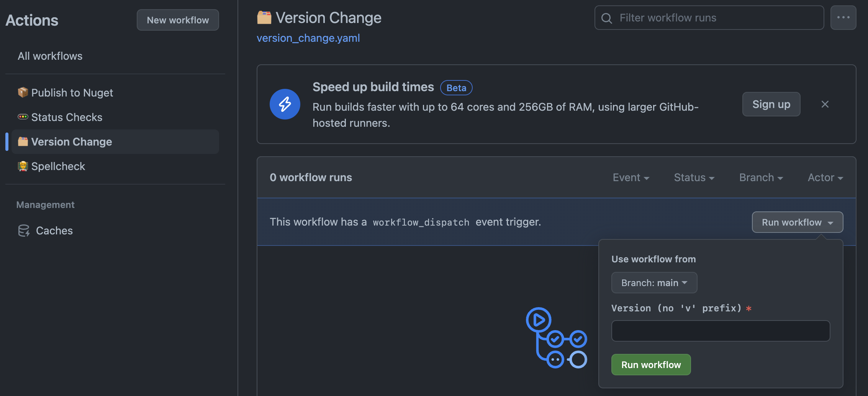The image size is (868, 396).
Task: Sign up for larger GitHub-hosted runners
Action: point(771,104)
